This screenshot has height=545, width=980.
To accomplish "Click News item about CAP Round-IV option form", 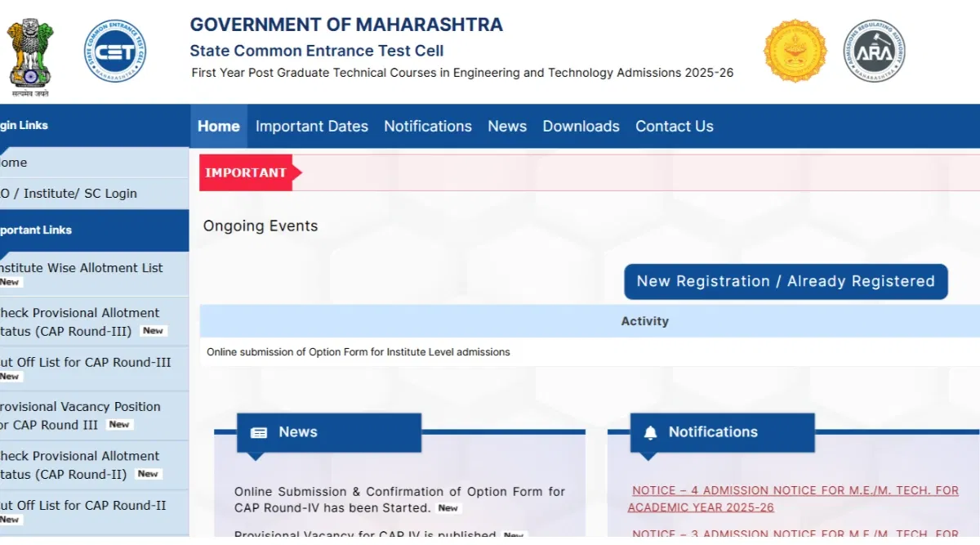I will 399,499.
